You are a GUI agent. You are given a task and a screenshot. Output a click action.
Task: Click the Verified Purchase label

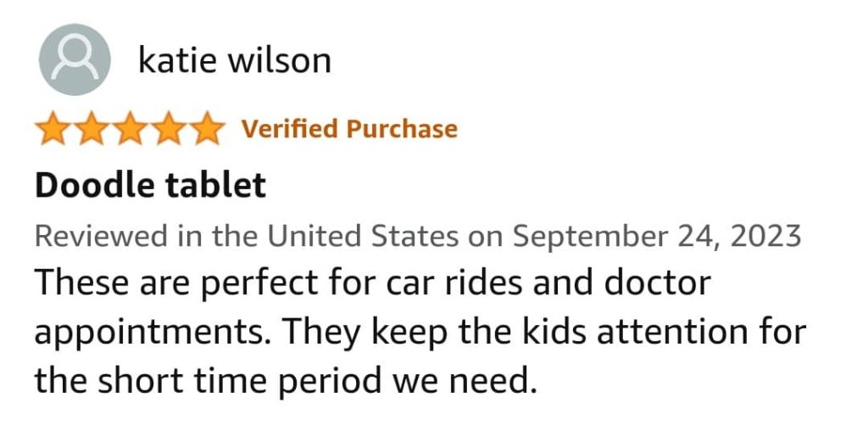coord(349,128)
